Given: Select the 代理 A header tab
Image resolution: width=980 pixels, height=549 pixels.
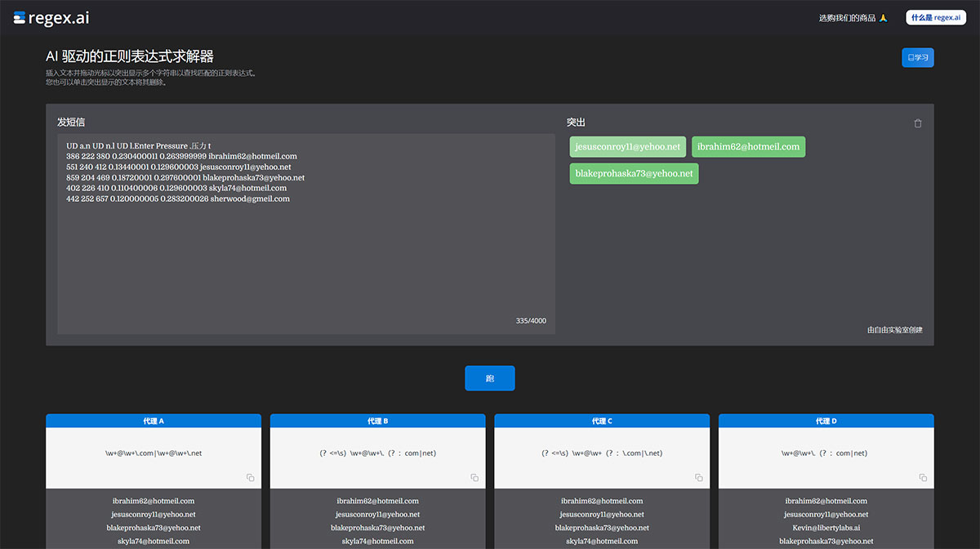Looking at the screenshot, I should coord(154,421).
